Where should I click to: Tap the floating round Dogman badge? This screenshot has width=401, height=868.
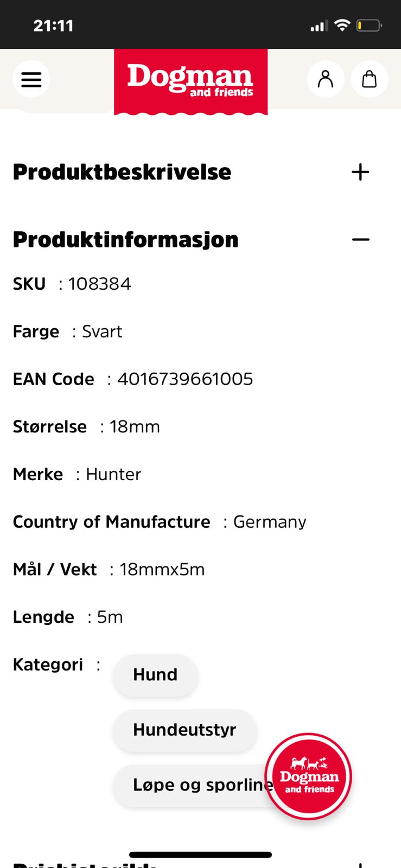(309, 776)
